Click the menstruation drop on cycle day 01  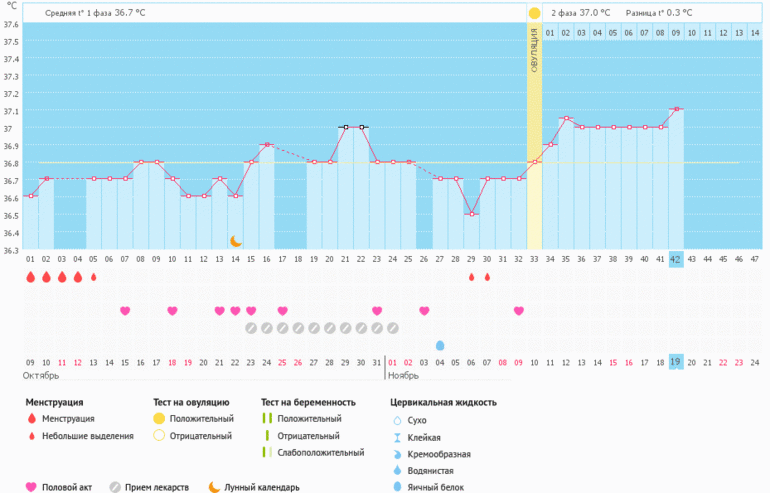pos(30,277)
